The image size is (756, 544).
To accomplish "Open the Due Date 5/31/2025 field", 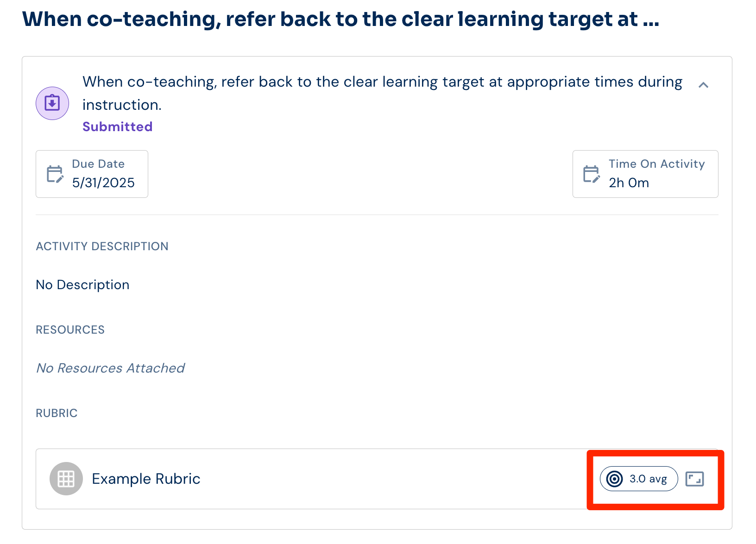I will click(x=92, y=174).
